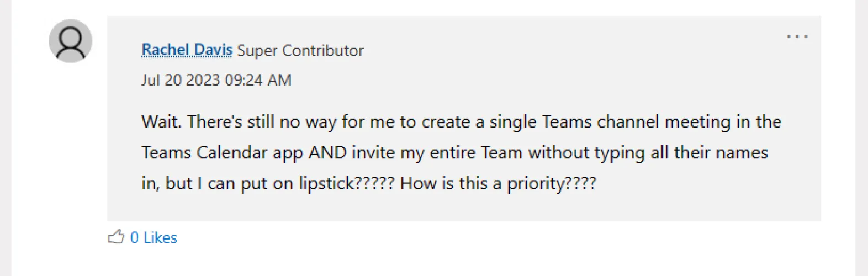Viewport: 868px width, 276px height.
Task: Open the Rachel Davis profile link
Action: (x=187, y=50)
